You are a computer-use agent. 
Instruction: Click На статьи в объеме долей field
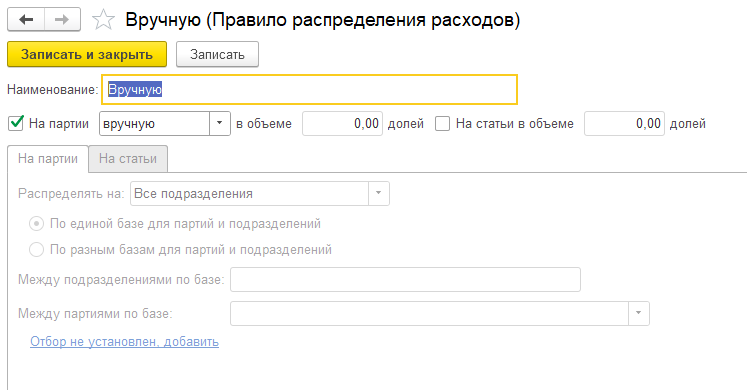pyautogui.click(x=625, y=124)
